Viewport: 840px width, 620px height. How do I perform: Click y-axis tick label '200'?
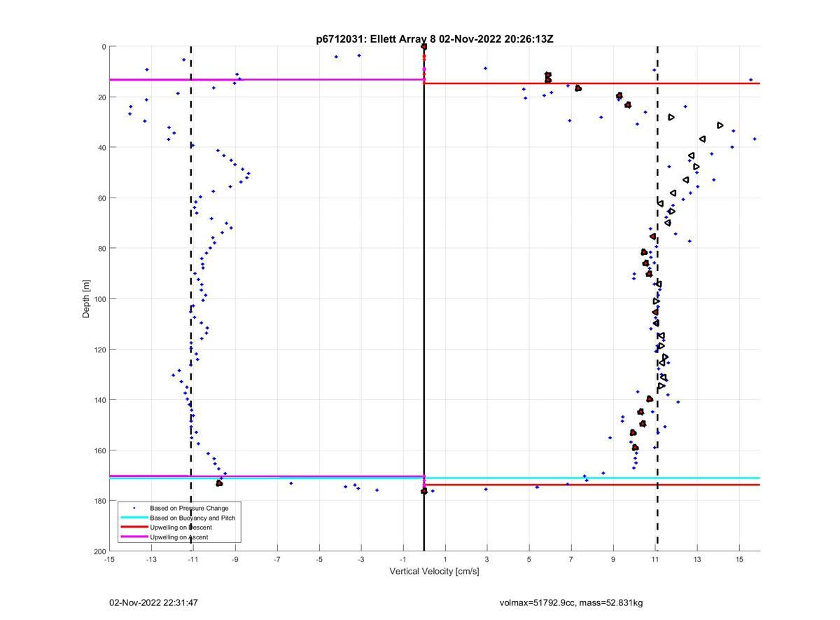(x=99, y=551)
